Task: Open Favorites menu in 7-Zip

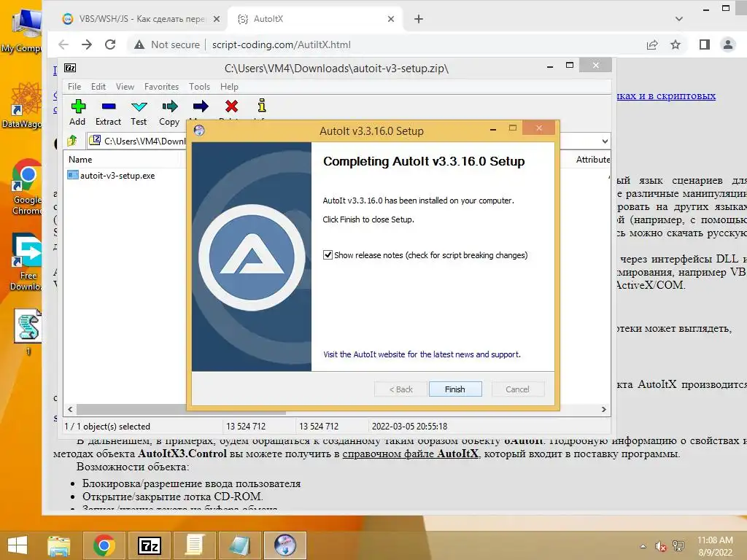Action: click(x=161, y=87)
